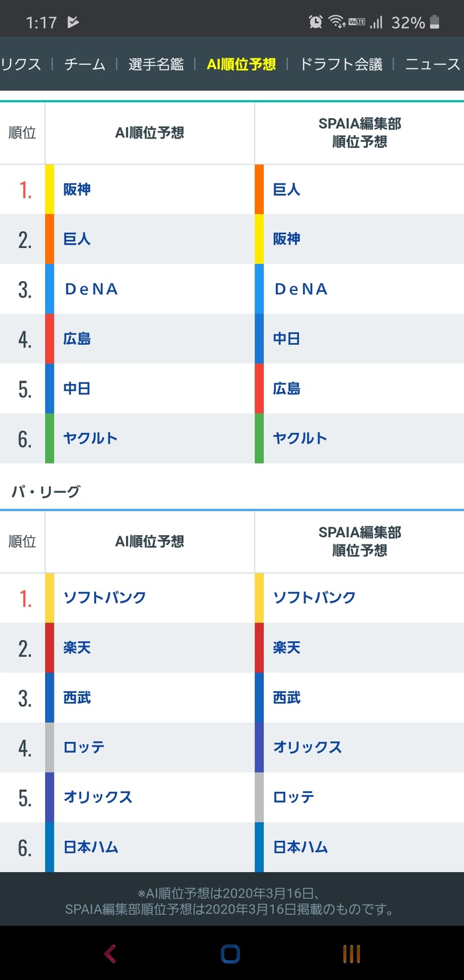
Task: Tap the green color bar beside ヤクルト
Action: [50, 438]
